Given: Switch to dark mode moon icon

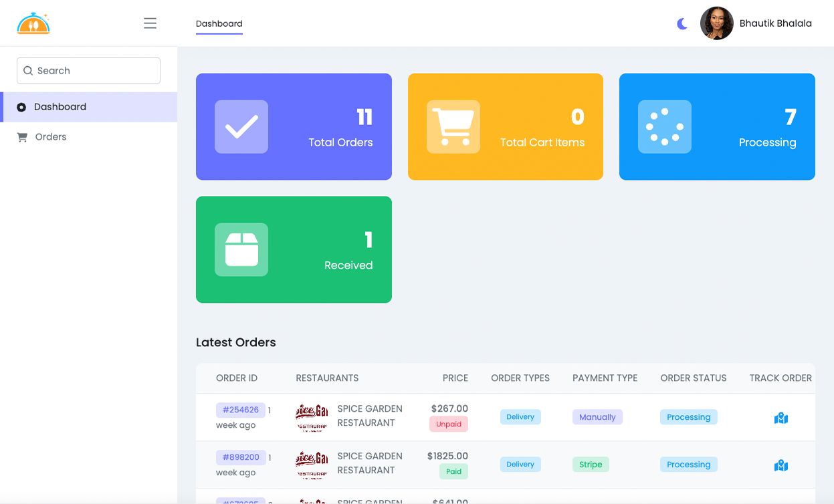Looking at the screenshot, I should 682,24.
